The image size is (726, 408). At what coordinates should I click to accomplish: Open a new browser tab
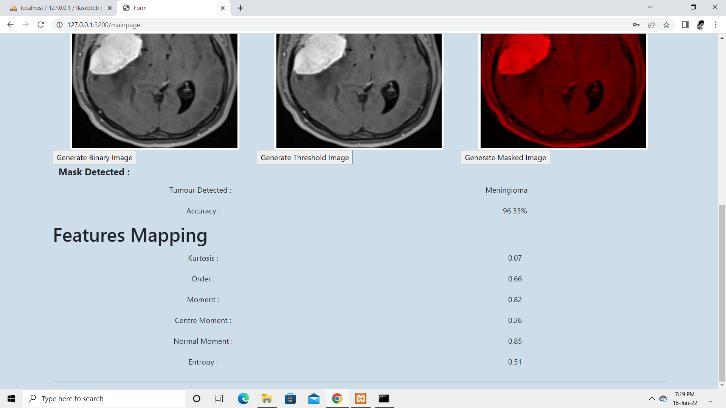click(240, 8)
